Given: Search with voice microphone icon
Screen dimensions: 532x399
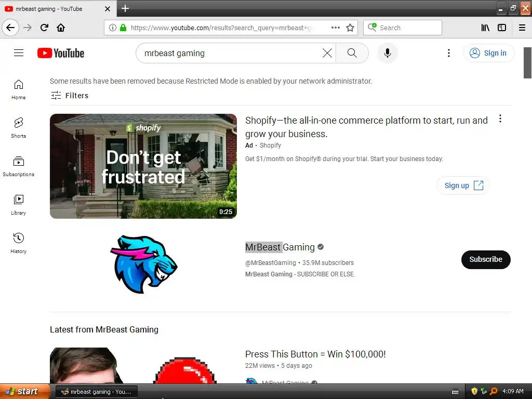Looking at the screenshot, I should point(388,53).
